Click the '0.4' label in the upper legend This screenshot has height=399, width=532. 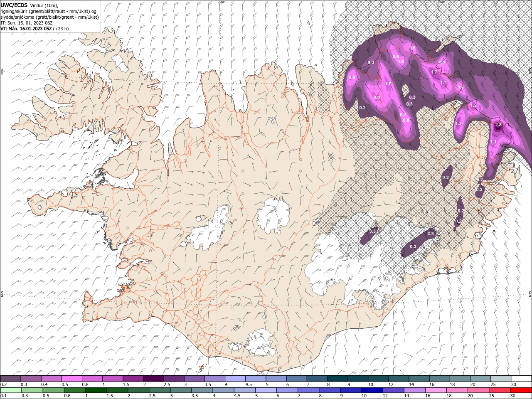point(44,384)
